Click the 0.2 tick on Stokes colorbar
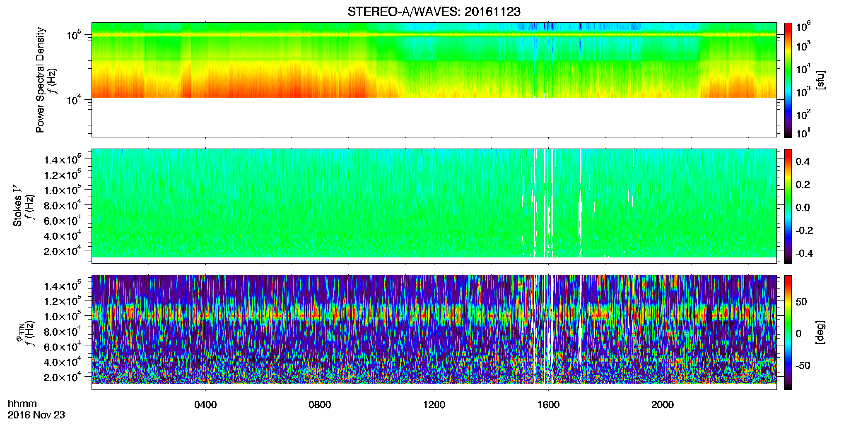 point(803,185)
